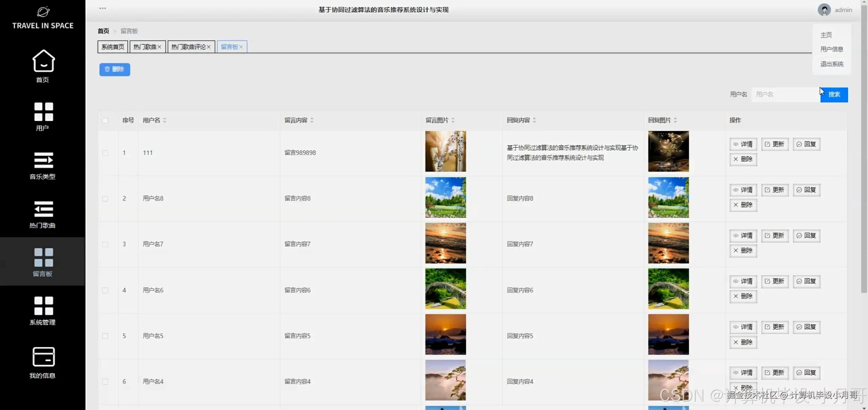Click the blue 搜索 button
The image size is (868, 410).
(834, 95)
